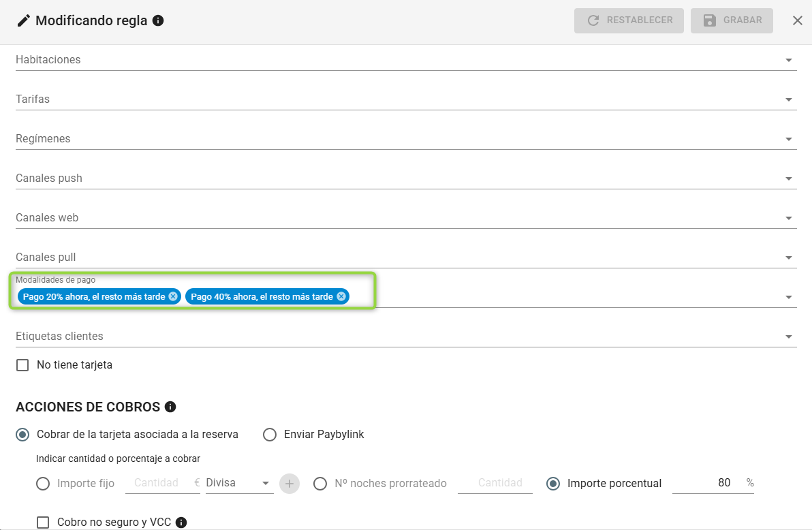Click info icon next to Acciones de cobros
This screenshot has height=530, width=812.
pyautogui.click(x=170, y=407)
